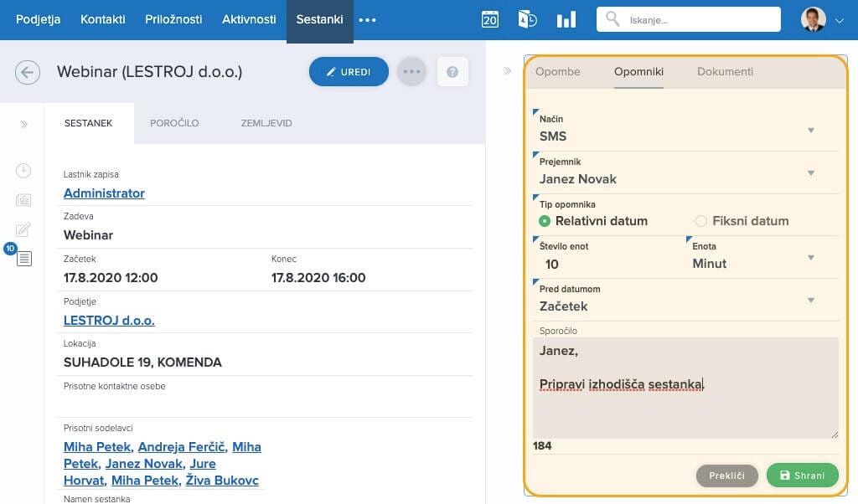
Task: Click the Sporočilo text area resize handle
Action: tap(835, 435)
